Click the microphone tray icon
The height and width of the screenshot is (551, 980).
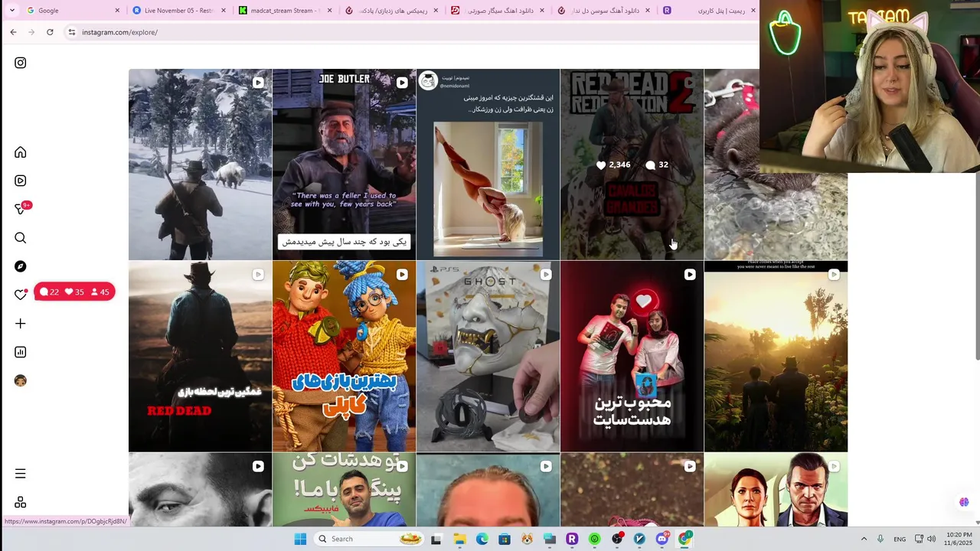pyautogui.click(x=880, y=539)
